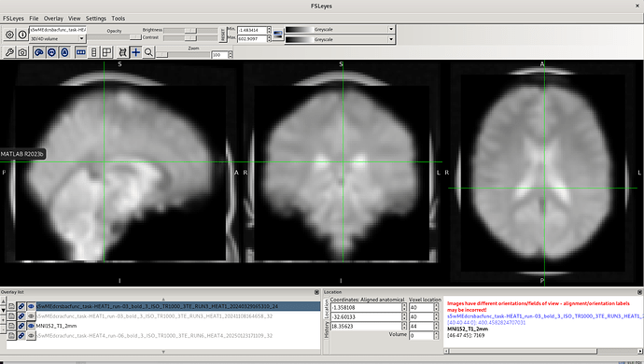Open the bottom Greyscale negative colour map dropdown
Viewport: 644px width, 364px height.
coord(339,39)
